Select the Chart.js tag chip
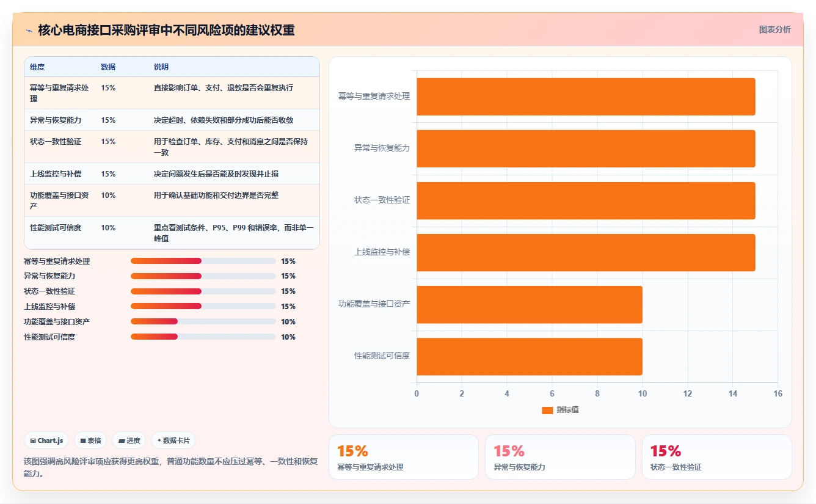This screenshot has height=504, width=816. [x=46, y=440]
